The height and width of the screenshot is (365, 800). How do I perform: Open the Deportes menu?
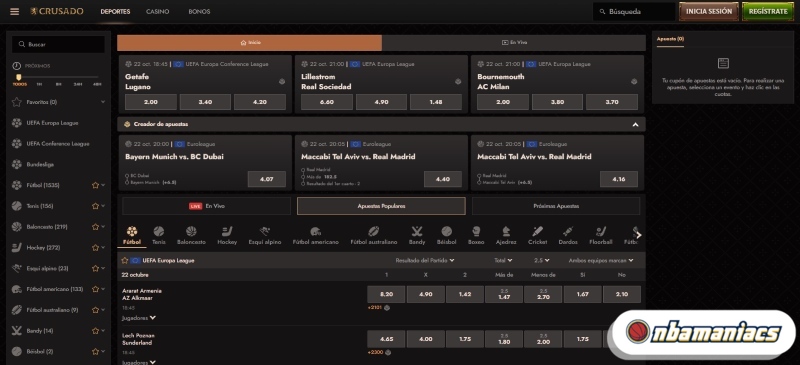115,11
